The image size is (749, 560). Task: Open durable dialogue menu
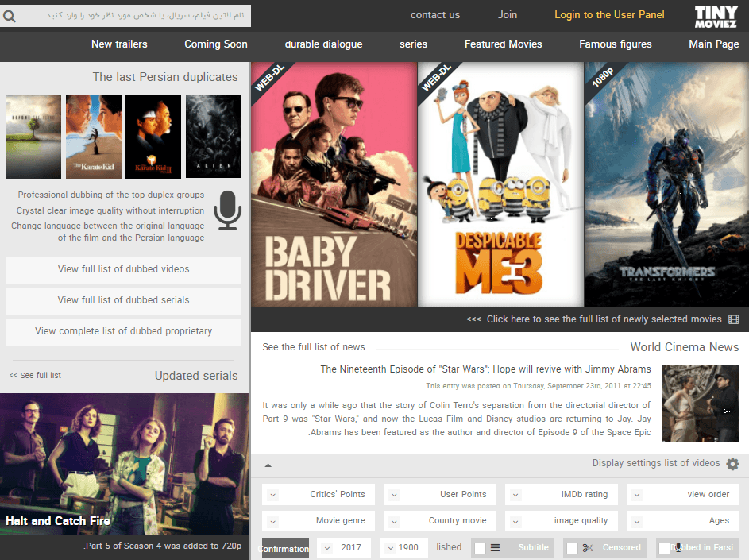coord(323,44)
